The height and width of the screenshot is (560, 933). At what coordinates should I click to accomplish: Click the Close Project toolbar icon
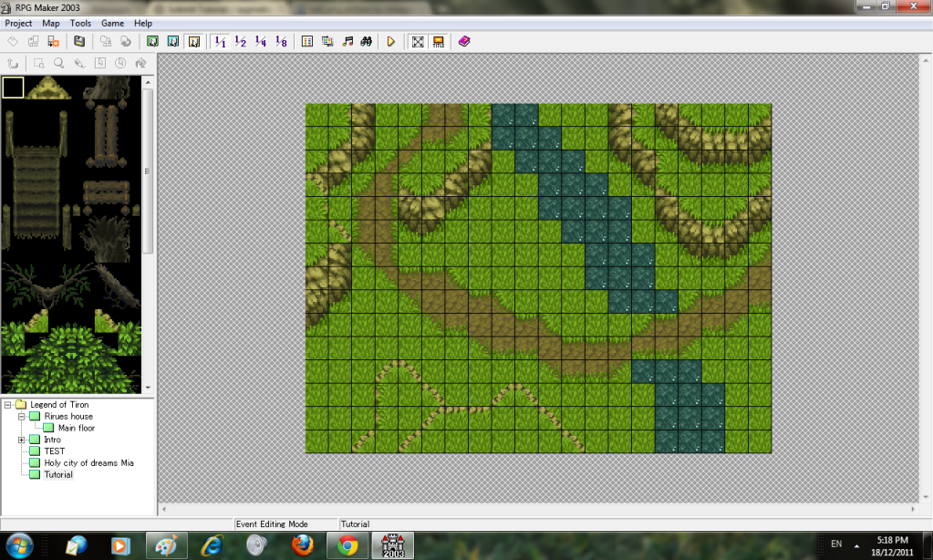(x=53, y=42)
